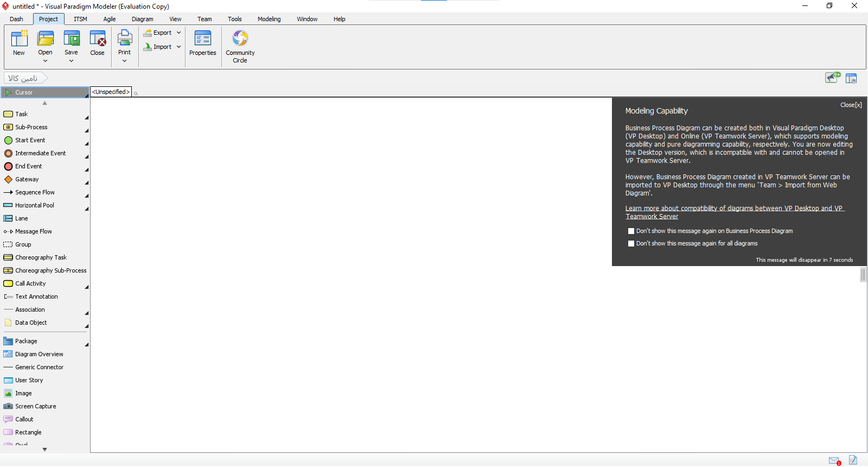Close the Modeling Capability message

851,105
